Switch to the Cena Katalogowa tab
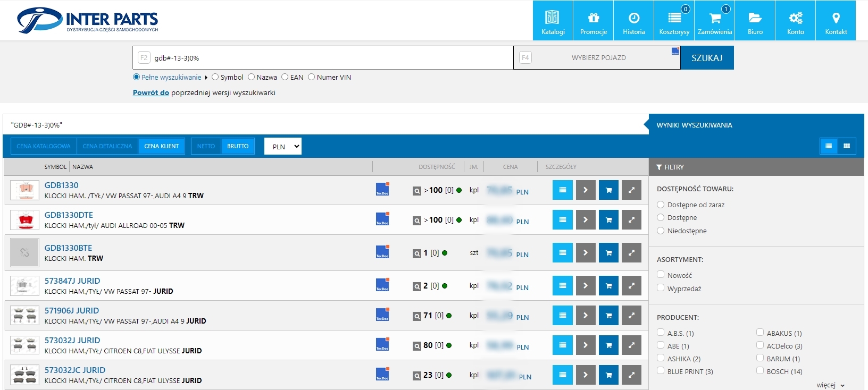The image size is (868, 390). pyautogui.click(x=44, y=146)
